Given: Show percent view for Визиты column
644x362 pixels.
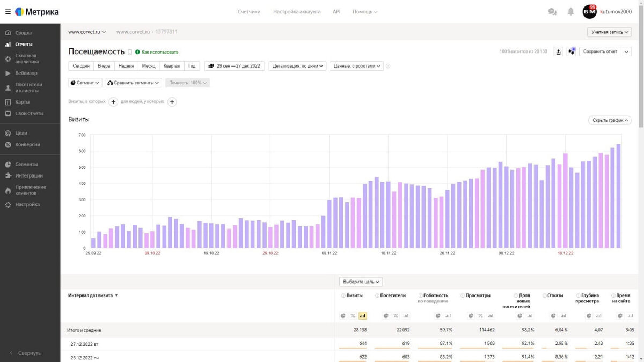Looking at the screenshot, I should coord(353,316).
